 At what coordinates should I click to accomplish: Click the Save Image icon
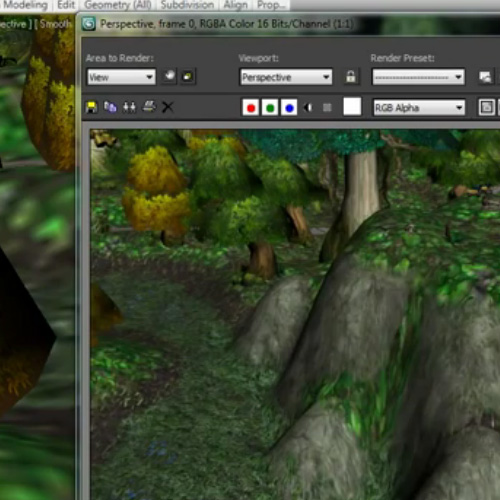tap(91, 107)
